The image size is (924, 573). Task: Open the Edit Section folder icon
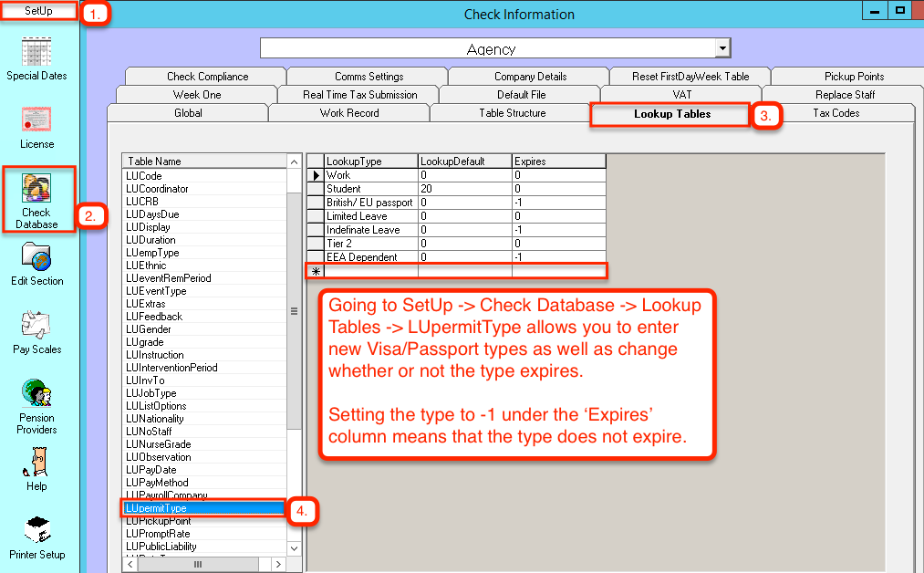(x=36, y=257)
